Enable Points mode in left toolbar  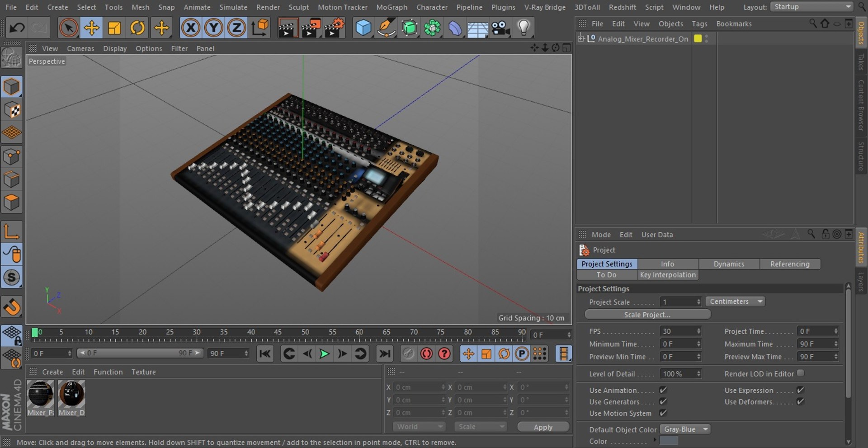(x=12, y=156)
